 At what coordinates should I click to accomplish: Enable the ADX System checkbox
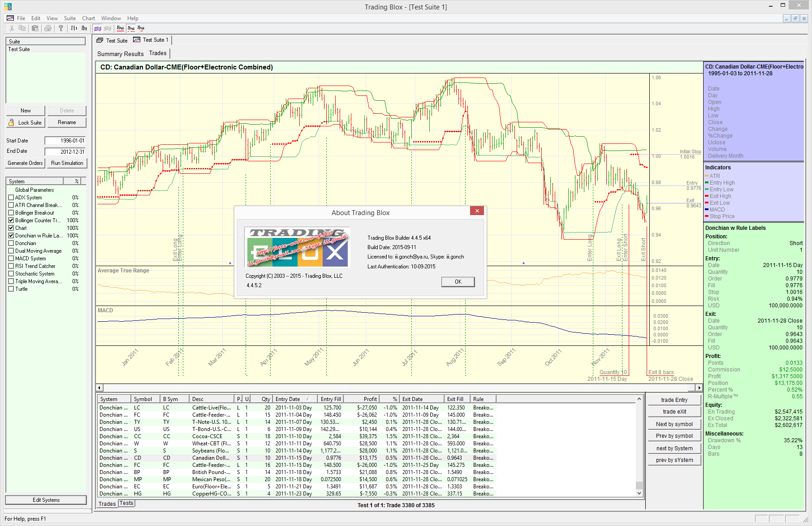[x=11, y=198]
